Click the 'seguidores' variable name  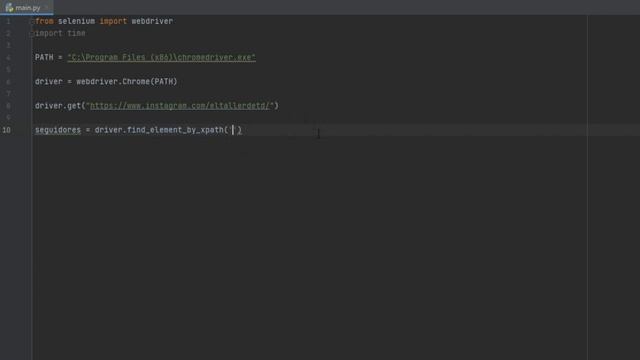pyautogui.click(x=58, y=130)
